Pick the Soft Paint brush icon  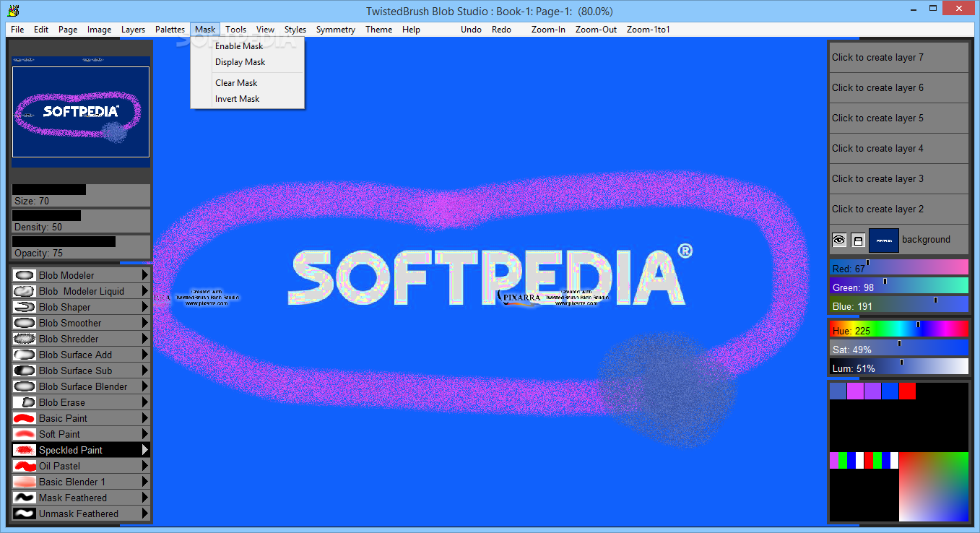pos(25,434)
